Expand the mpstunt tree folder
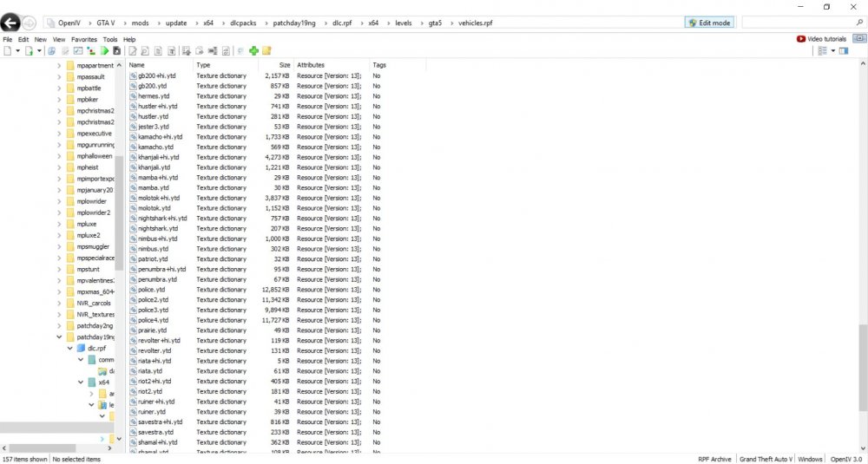The height and width of the screenshot is (464, 868). [x=59, y=269]
